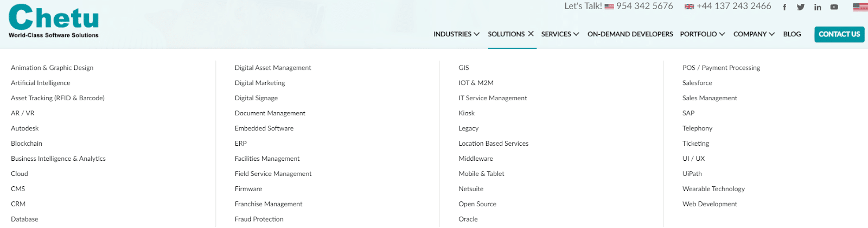Open Sales Management link
The image size is (868, 228).
tap(710, 98)
